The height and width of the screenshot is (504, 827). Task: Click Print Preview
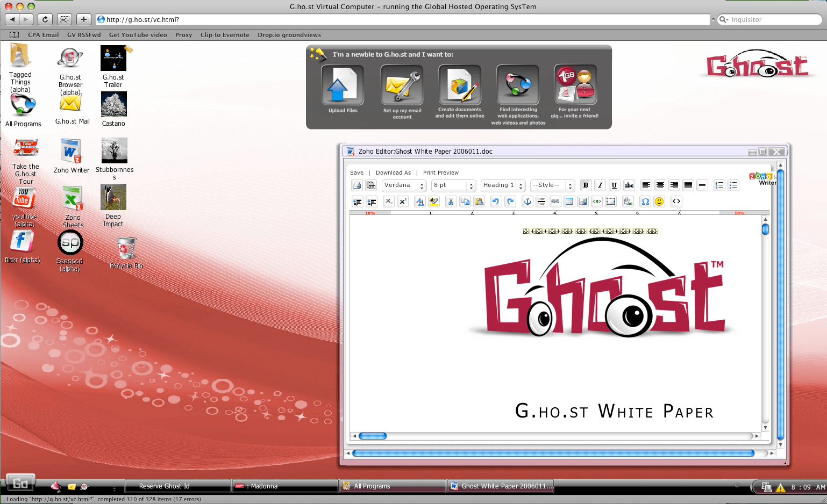(x=441, y=173)
